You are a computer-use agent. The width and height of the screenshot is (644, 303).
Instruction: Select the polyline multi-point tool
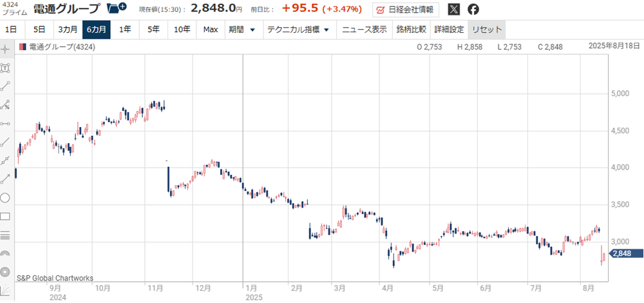5,161
